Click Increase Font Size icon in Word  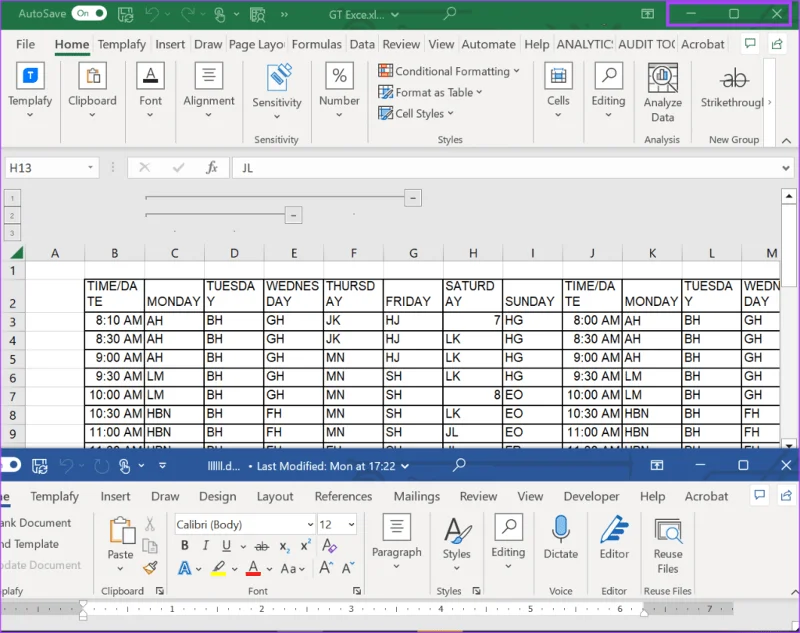click(x=326, y=568)
